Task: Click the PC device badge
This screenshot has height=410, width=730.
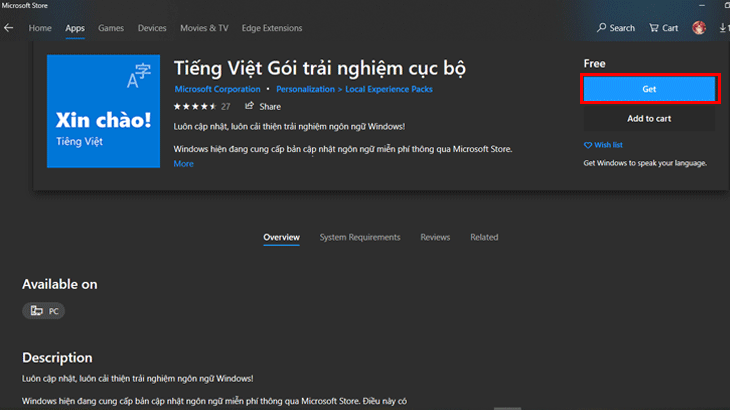Action: [x=45, y=311]
